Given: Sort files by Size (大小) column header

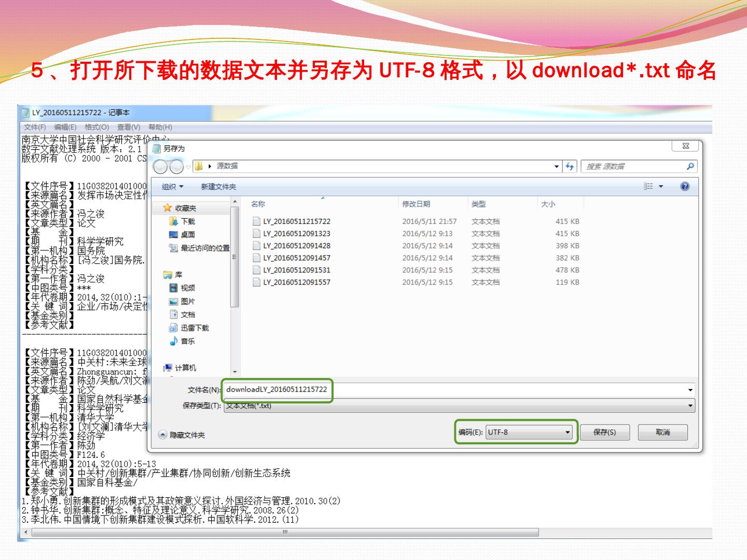Looking at the screenshot, I should click(x=561, y=204).
